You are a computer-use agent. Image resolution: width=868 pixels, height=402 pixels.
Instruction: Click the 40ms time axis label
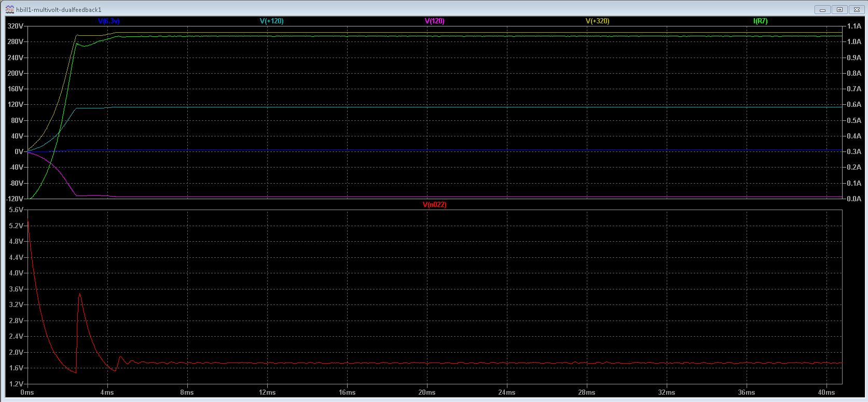click(x=826, y=393)
